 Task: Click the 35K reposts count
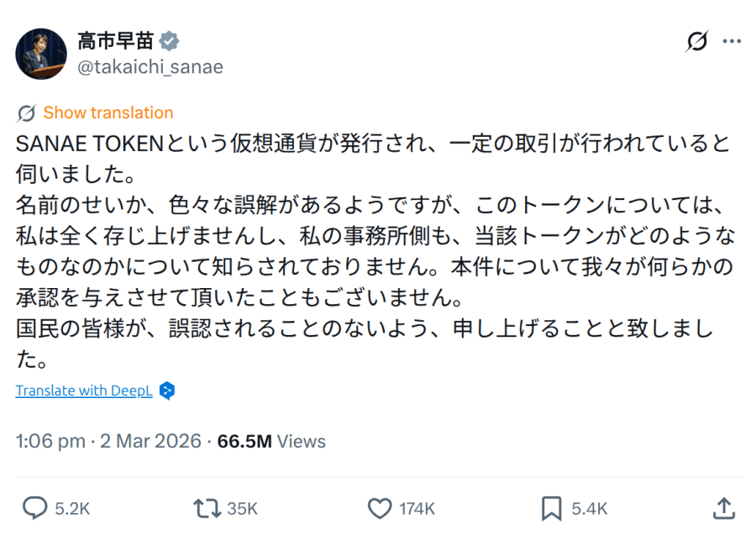pyautogui.click(x=242, y=508)
